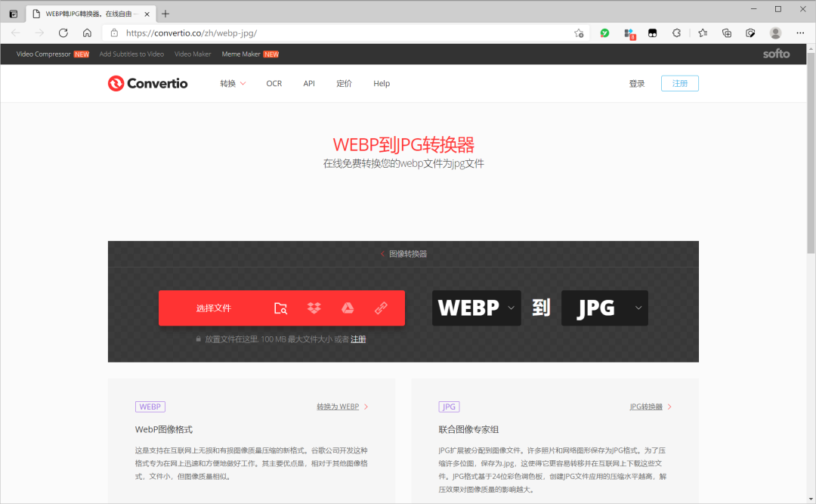816x504 pixels.
Task: Click the 注册 sign-up button
Action: click(x=679, y=83)
